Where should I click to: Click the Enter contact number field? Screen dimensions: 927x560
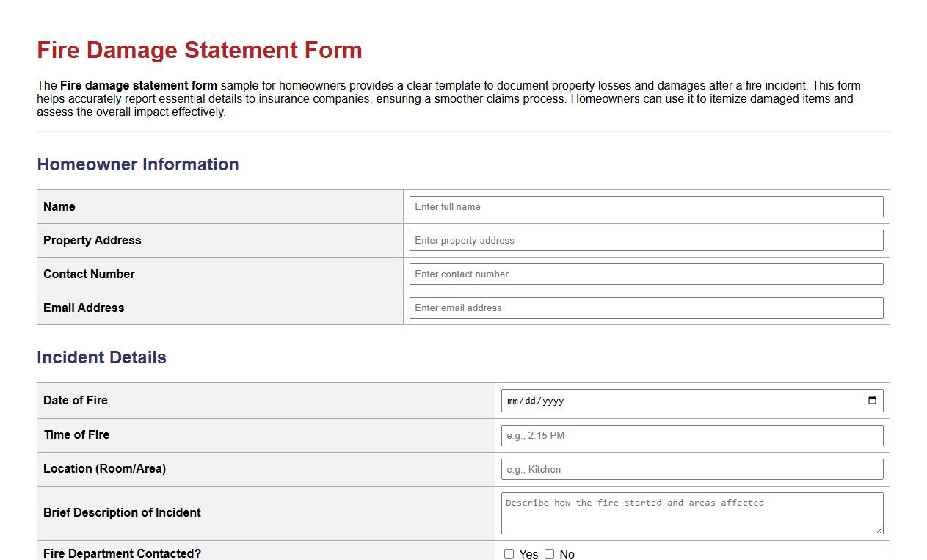[646, 274]
